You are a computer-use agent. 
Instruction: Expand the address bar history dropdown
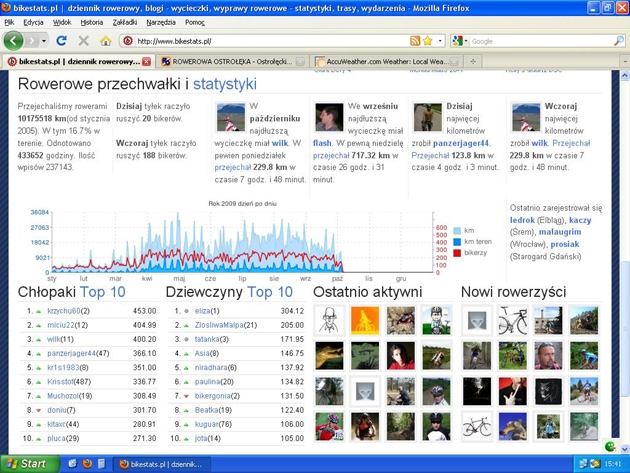(438, 41)
